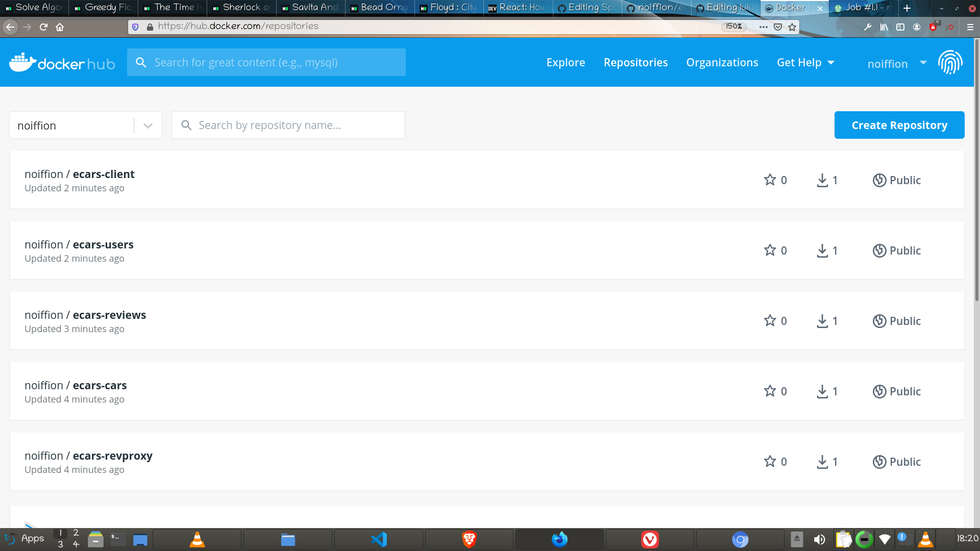Expand the noiffion account menu

897,63
